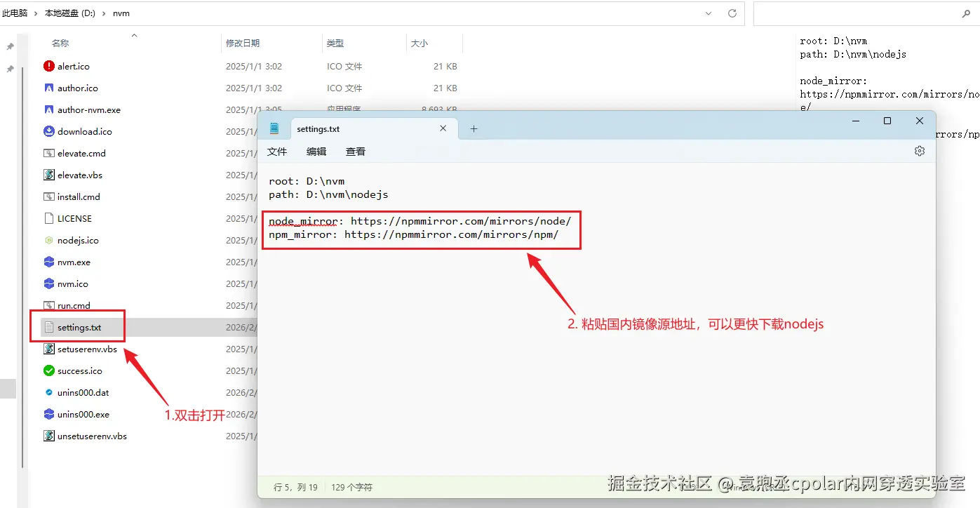Select the alert.ico file icon
This screenshot has width=980, height=508.
point(48,66)
